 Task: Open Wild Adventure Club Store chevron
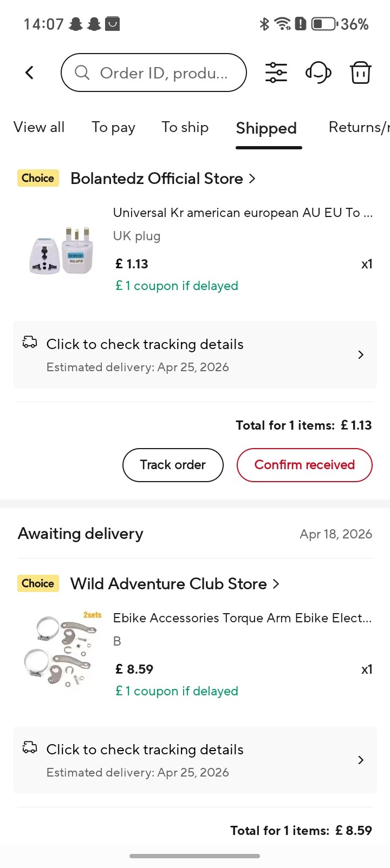(x=276, y=584)
